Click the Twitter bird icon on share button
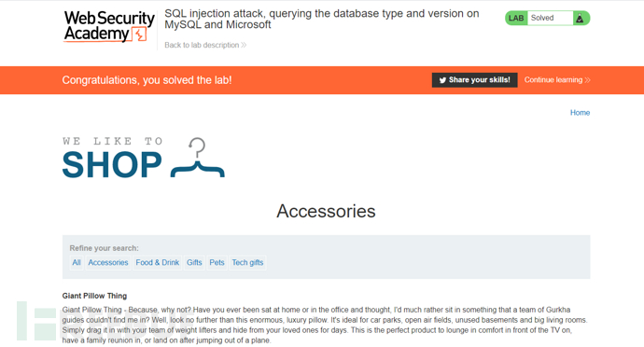This screenshot has height=347, width=644. [442, 80]
